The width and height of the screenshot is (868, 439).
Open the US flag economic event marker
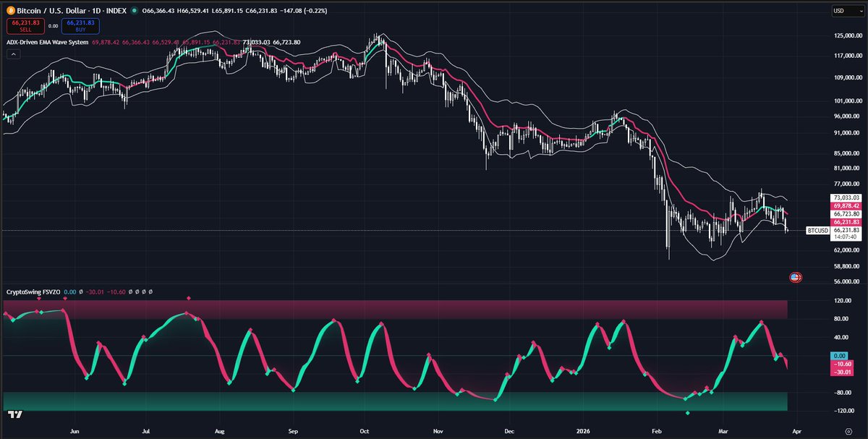(794, 277)
